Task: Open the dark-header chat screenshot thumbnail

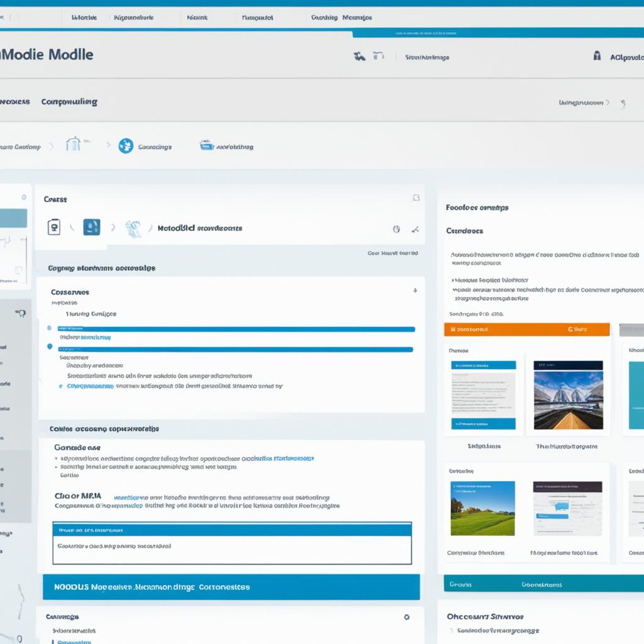Action: coord(568,508)
